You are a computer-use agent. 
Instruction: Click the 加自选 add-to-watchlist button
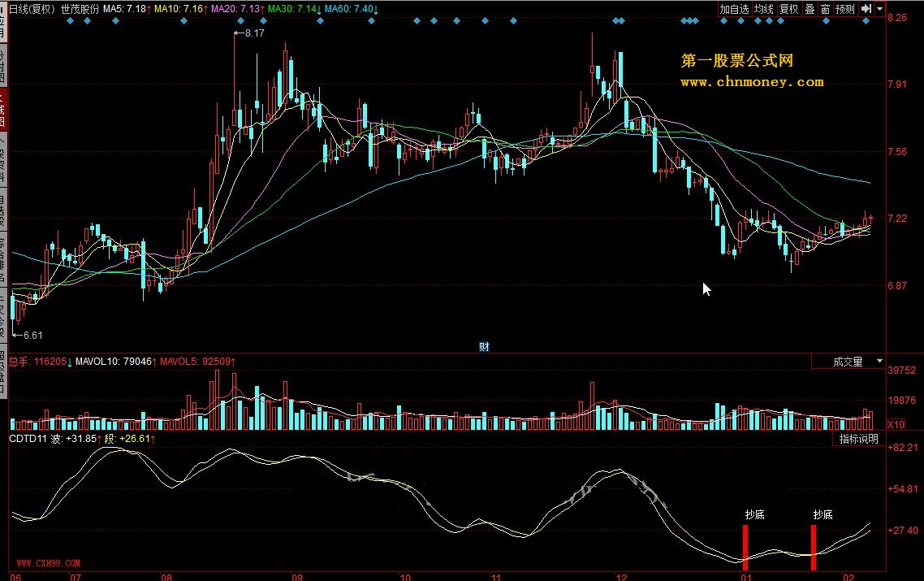pyautogui.click(x=734, y=9)
